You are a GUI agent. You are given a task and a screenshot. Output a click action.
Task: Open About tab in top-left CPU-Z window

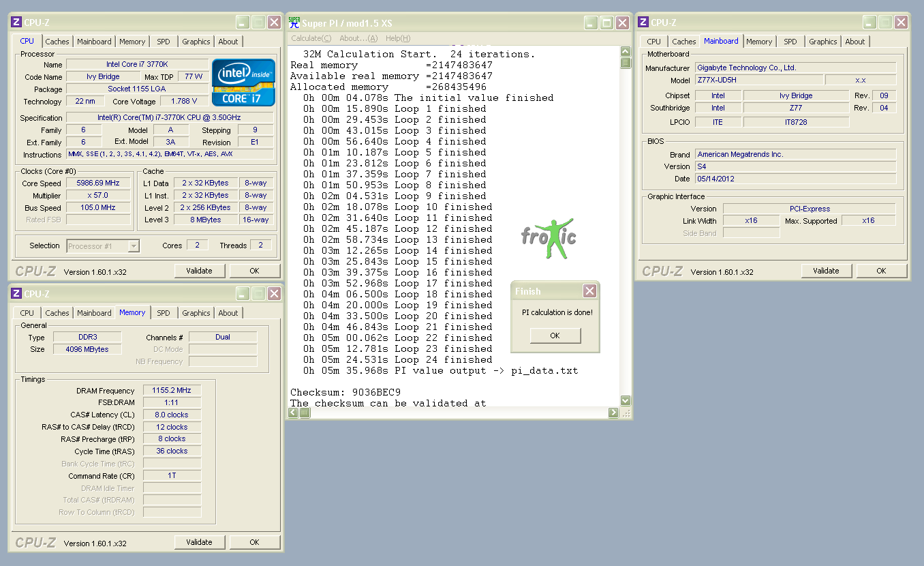pyautogui.click(x=228, y=42)
